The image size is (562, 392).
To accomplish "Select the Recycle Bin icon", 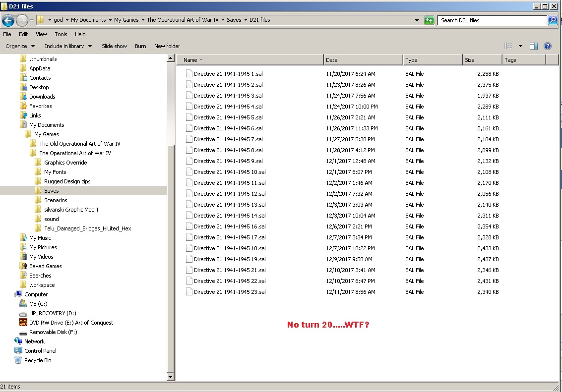I will pyautogui.click(x=18, y=360).
